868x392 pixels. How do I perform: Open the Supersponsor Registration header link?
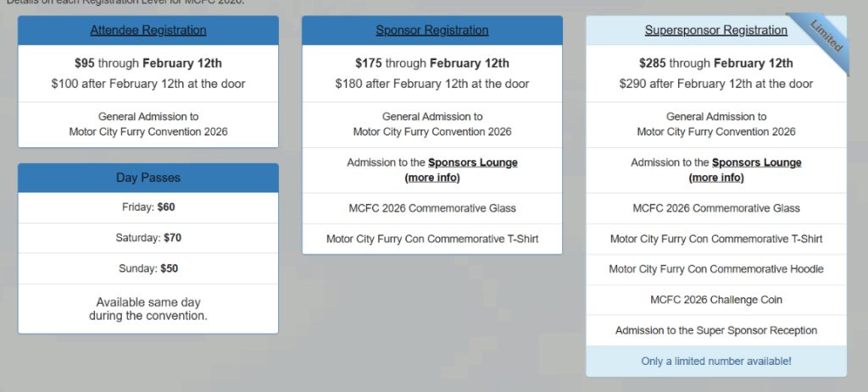coord(715,30)
